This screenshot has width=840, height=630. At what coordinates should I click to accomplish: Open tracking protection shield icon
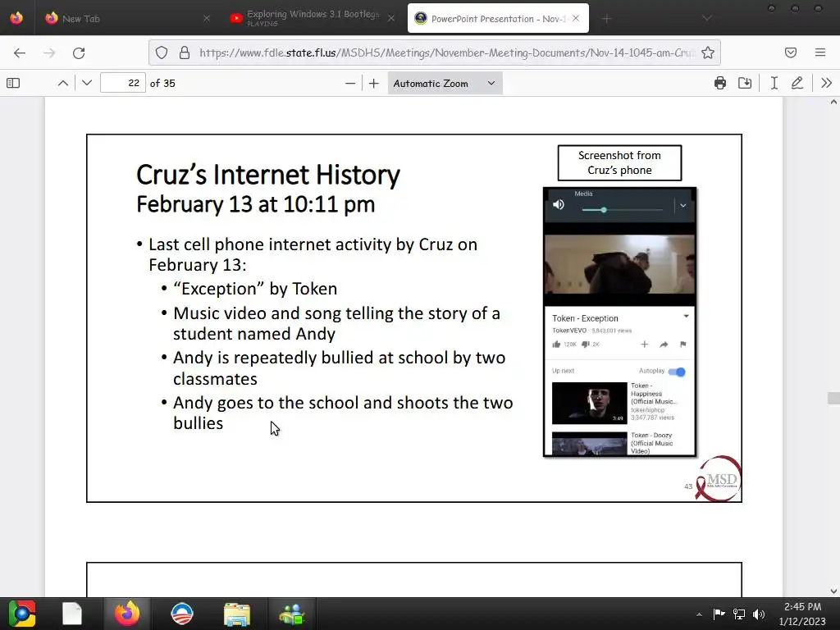click(x=162, y=52)
